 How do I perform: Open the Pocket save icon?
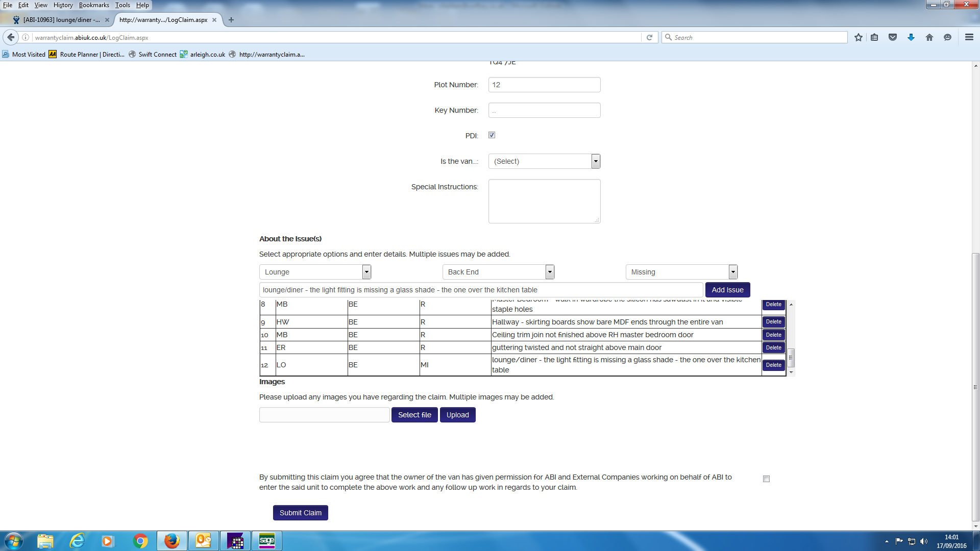(893, 37)
